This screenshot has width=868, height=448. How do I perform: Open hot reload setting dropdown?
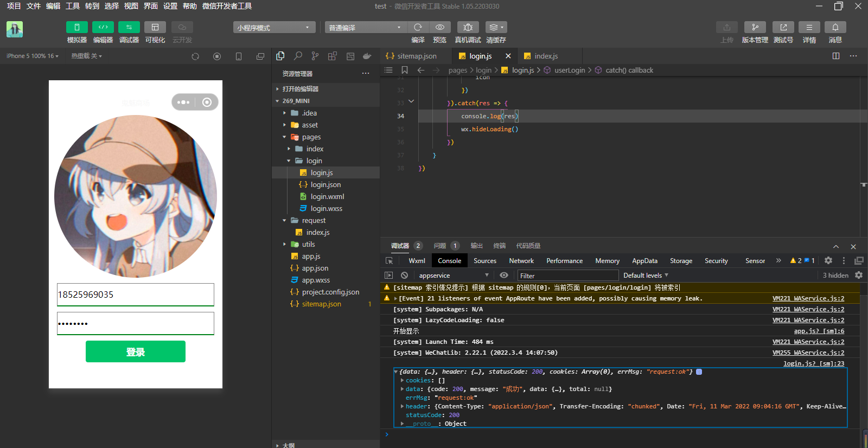click(x=86, y=56)
